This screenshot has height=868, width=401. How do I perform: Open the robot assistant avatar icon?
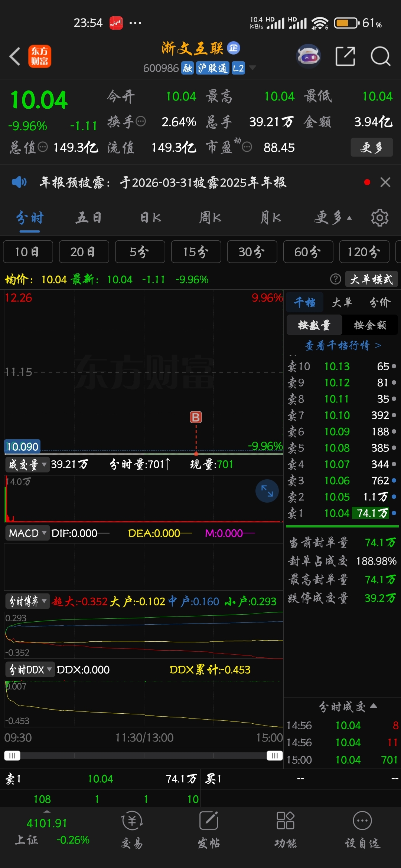pyautogui.click(x=308, y=56)
